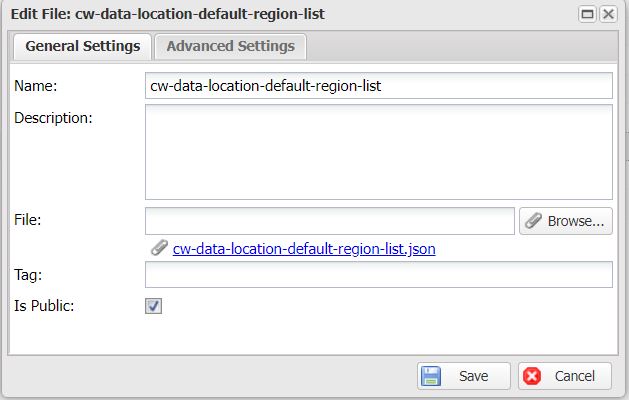Open the Advanced Settings tab
Image resolution: width=629 pixels, height=400 pixels.
point(230,46)
